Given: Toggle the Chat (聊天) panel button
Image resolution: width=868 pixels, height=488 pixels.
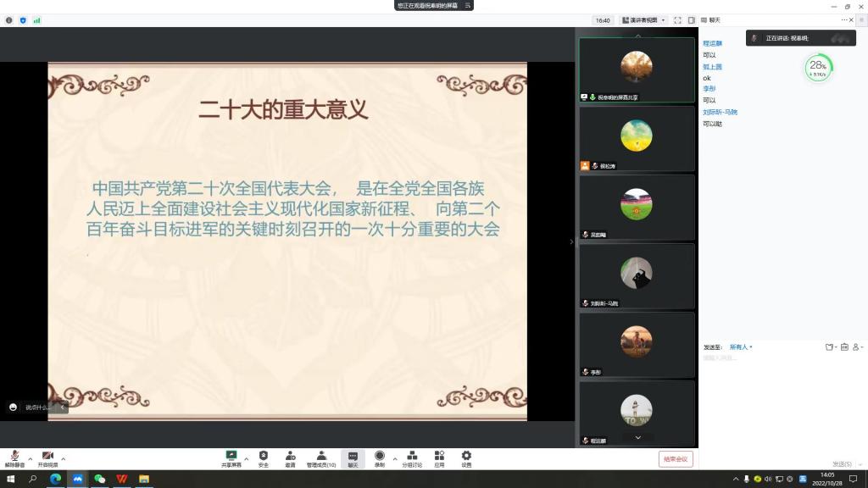Looking at the screenshot, I should (x=353, y=457).
